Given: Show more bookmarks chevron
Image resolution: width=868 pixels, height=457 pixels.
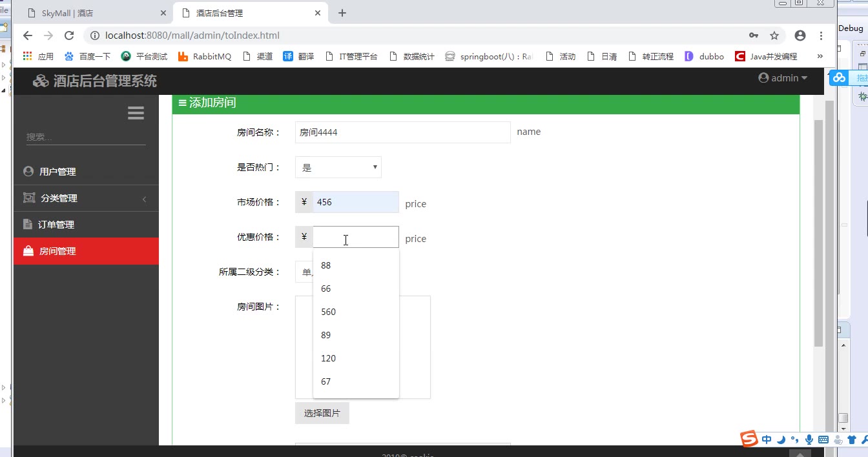Looking at the screenshot, I should [820, 56].
